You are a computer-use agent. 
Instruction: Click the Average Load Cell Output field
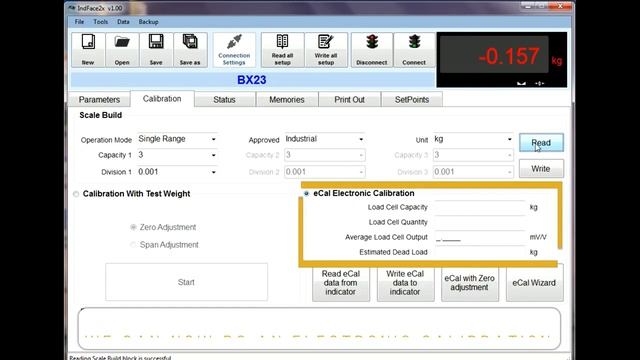tap(480, 238)
